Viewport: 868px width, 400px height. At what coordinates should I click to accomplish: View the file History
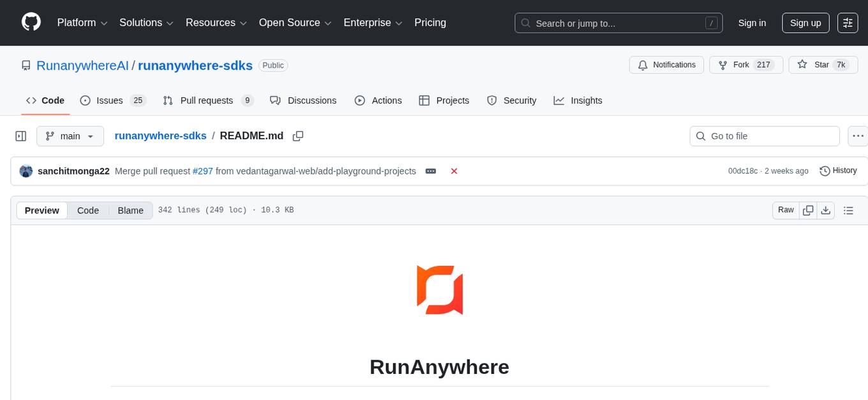(x=838, y=171)
